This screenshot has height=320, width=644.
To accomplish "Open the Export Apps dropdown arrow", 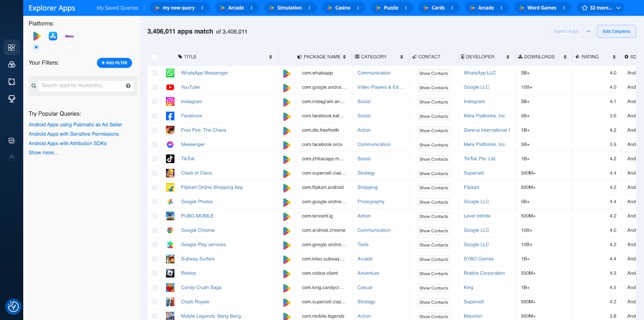I will [588, 31].
